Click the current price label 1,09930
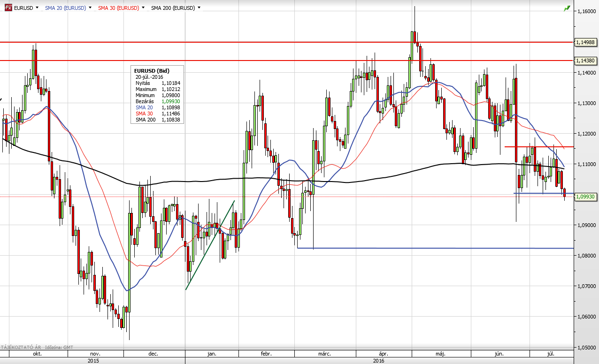599x364 pixels. coord(586,197)
